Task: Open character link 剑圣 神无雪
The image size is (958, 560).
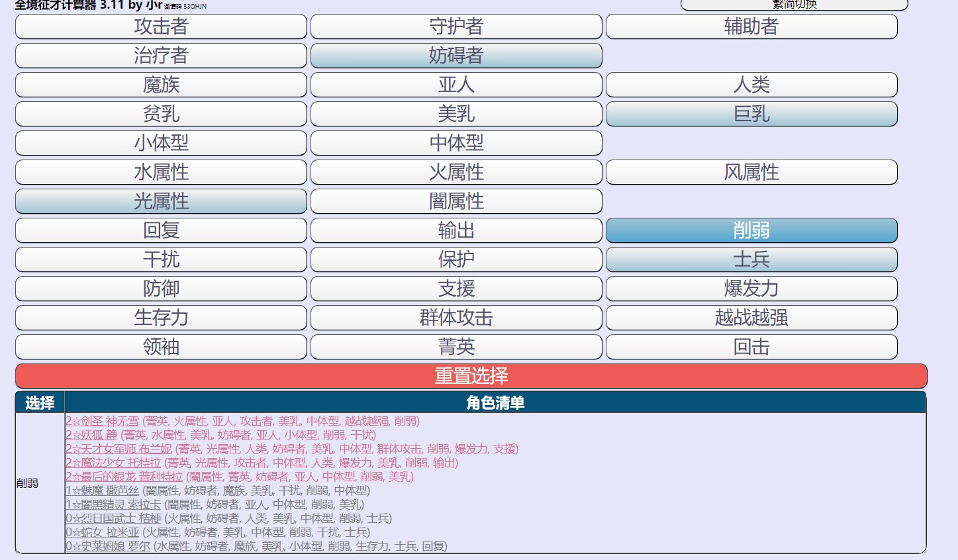Action: pyautogui.click(x=103, y=421)
